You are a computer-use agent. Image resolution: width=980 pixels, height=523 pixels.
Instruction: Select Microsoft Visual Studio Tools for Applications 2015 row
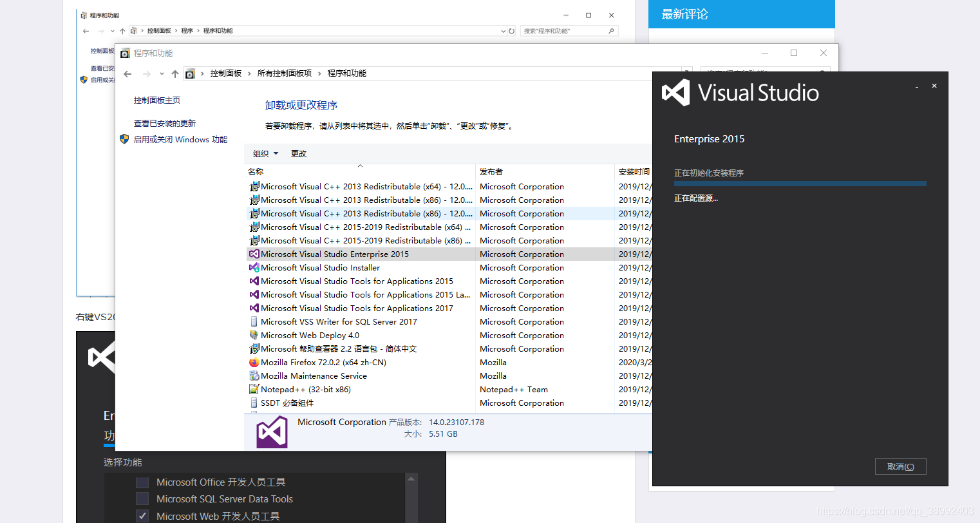(x=449, y=281)
